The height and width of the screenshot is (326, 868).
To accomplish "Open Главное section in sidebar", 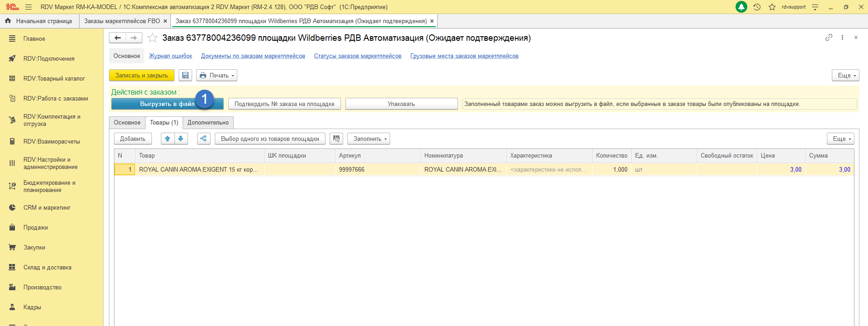I will pos(34,39).
